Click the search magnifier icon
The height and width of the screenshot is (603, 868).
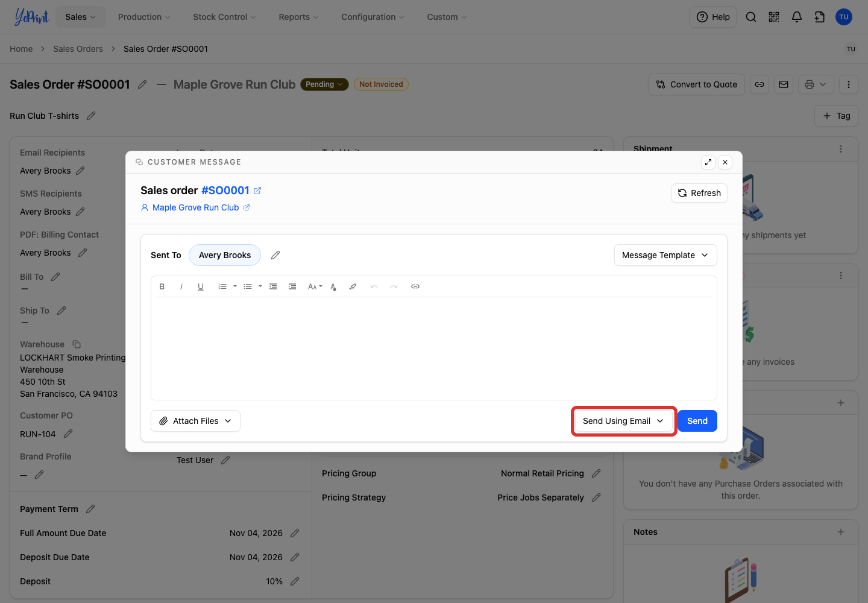751,17
